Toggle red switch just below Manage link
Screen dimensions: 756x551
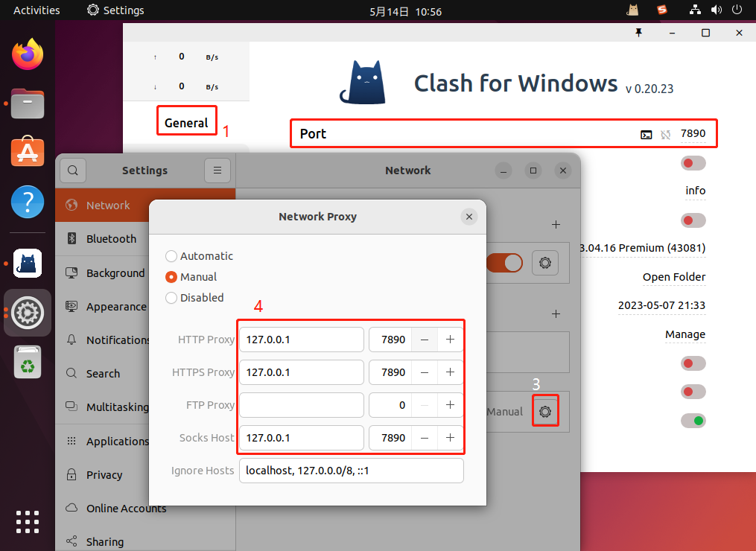tap(693, 363)
